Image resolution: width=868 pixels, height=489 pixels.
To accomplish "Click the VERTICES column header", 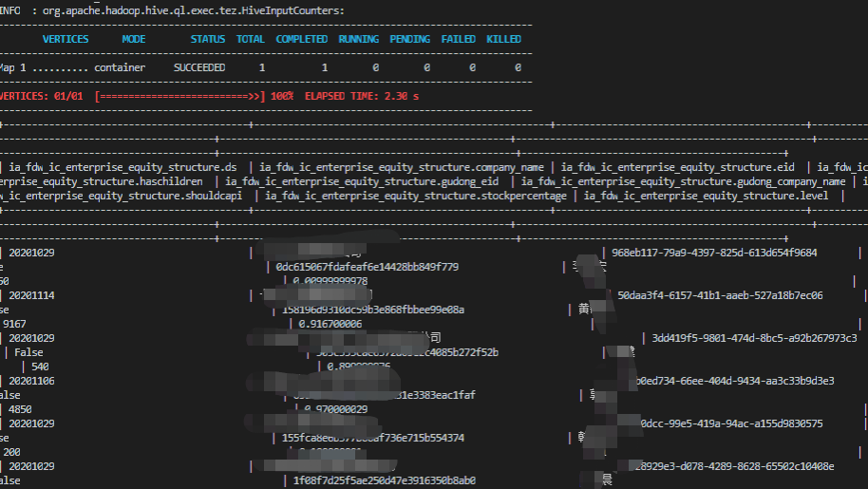I will [66, 39].
